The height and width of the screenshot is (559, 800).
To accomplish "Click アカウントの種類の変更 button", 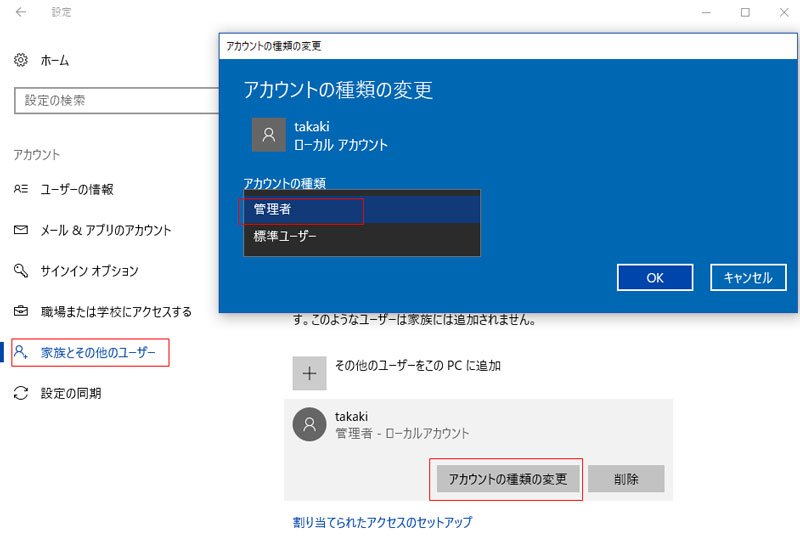I will click(x=508, y=479).
